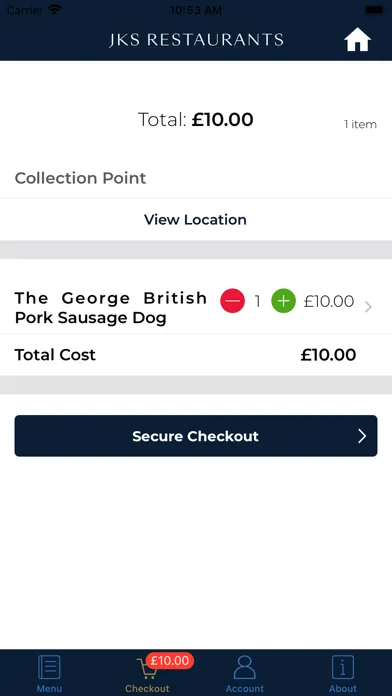
Task: Tap View Location link
Action: point(195,220)
